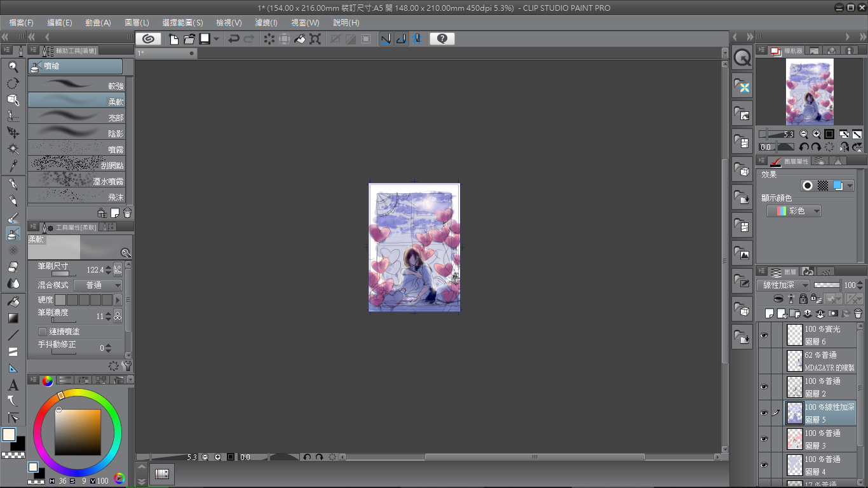Image resolution: width=868 pixels, height=488 pixels.
Task: Zoom in with Navigator magnifier plus
Action: tap(817, 134)
